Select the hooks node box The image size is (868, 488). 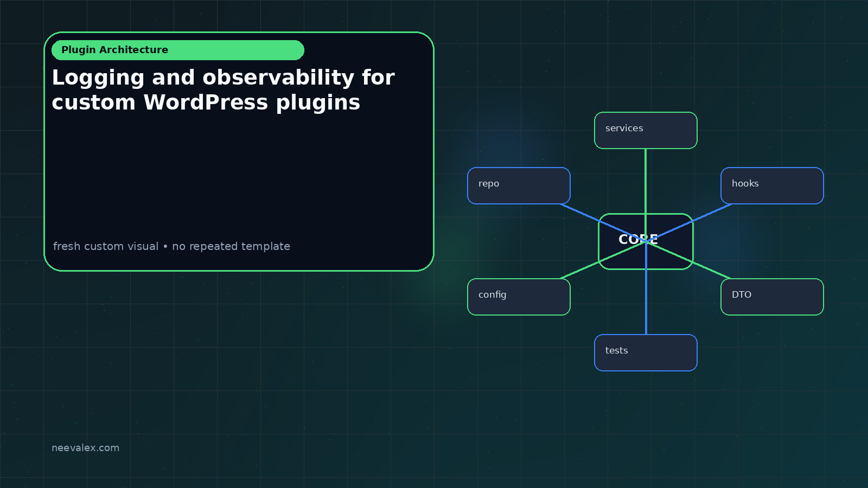pos(772,185)
